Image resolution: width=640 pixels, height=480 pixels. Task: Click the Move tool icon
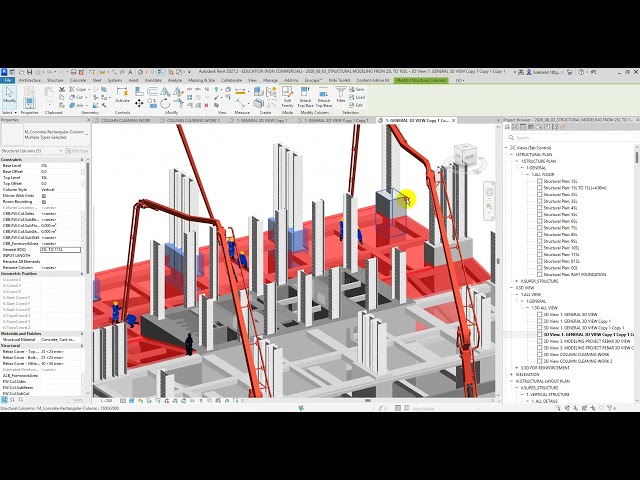coord(139,104)
